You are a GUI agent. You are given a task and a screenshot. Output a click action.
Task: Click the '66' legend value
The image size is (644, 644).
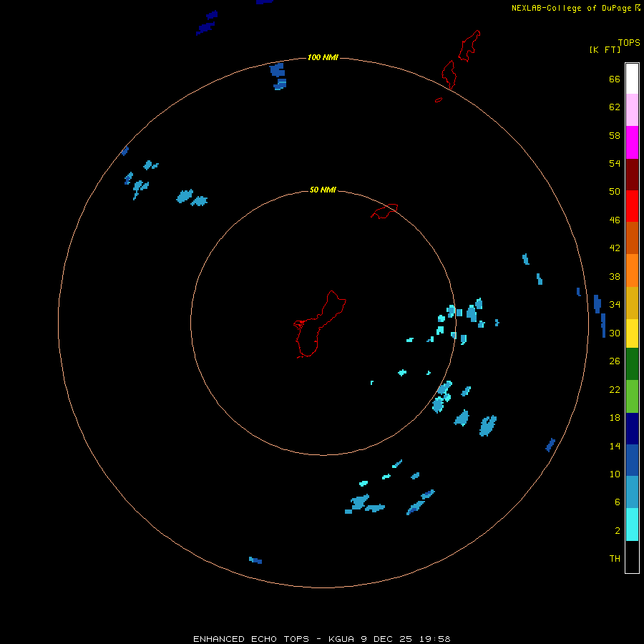pyautogui.click(x=615, y=79)
